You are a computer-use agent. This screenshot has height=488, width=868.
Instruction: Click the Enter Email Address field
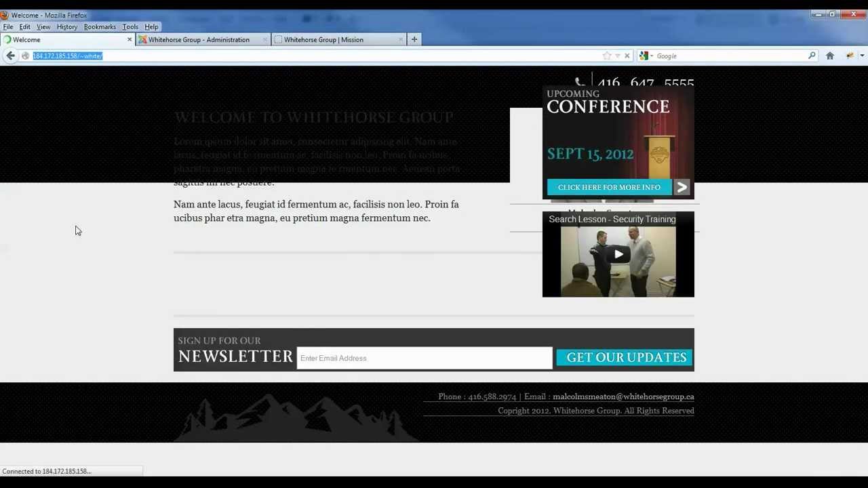click(x=425, y=358)
